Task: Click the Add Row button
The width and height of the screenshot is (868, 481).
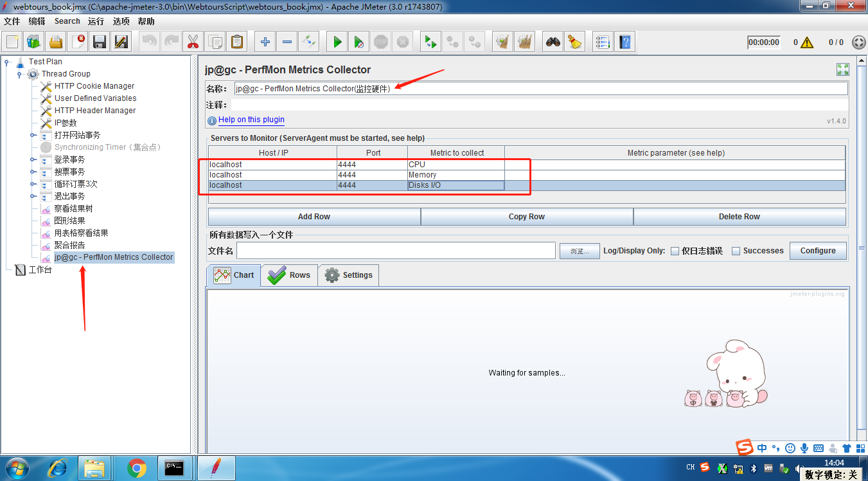Action: pyautogui.click(x=314, y=217)
